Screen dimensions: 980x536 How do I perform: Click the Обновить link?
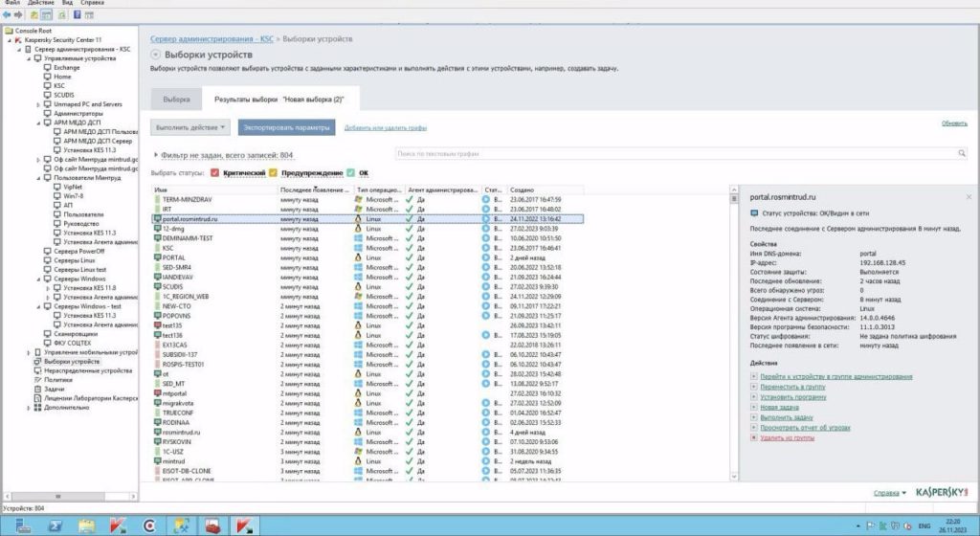[x=953, y=123]
